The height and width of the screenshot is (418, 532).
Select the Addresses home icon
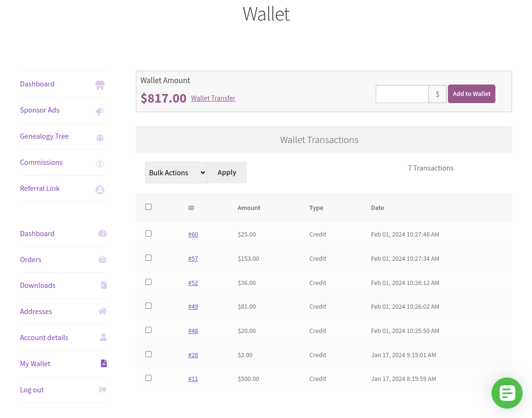(x=102, y=311)
